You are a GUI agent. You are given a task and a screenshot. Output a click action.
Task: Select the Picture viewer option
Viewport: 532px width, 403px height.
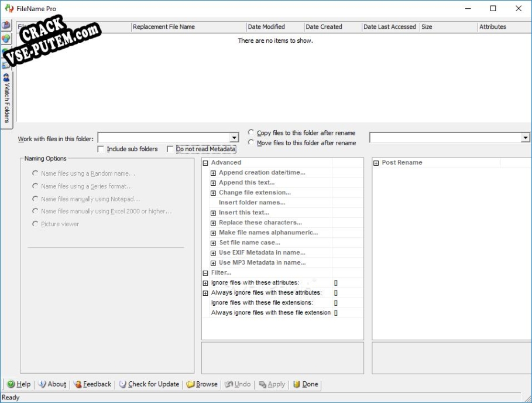point(35,224)
